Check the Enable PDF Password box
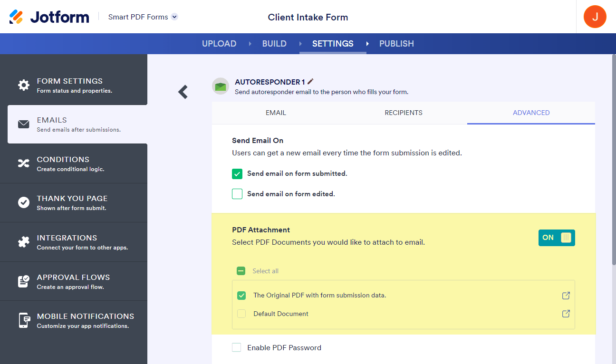Screen dimensions: 616x364 237,348
